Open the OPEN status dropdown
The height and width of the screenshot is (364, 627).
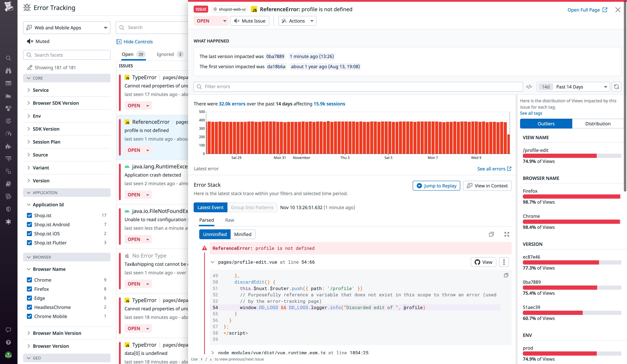(x=211, y=21)
